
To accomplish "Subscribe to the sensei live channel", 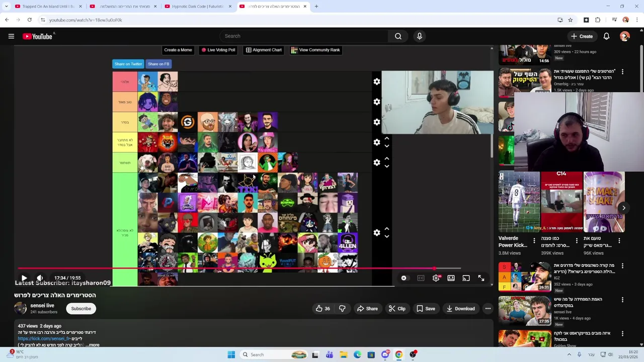I will tap(81, 309).
